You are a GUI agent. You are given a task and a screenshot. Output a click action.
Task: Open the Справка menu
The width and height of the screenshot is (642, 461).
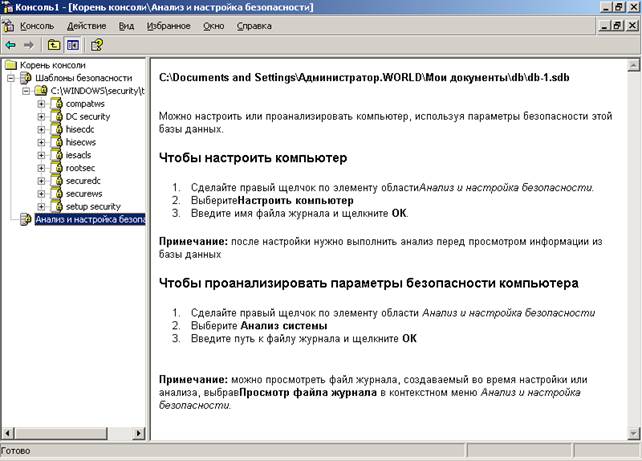coord(254,26)
